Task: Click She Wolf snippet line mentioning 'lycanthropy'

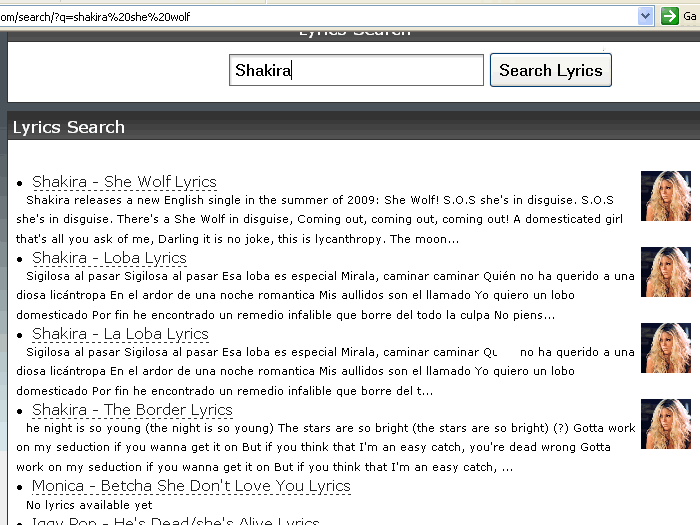Action: (x=238, y=239)
